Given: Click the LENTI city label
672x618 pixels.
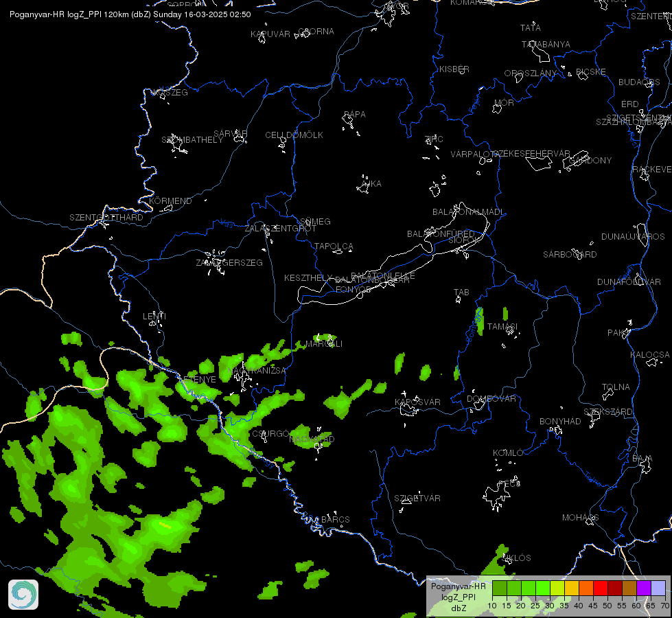Looking at the screenshot, I should point(154,316).
